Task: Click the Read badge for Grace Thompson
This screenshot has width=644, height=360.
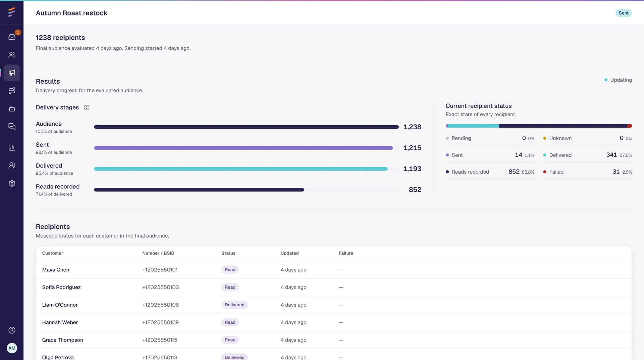Action: [230, 340]
